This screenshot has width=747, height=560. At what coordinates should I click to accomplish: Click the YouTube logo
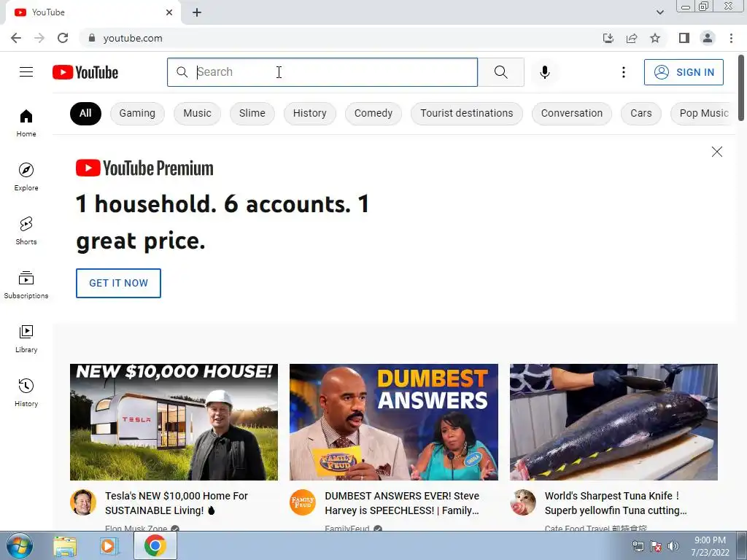pos(85,72)
